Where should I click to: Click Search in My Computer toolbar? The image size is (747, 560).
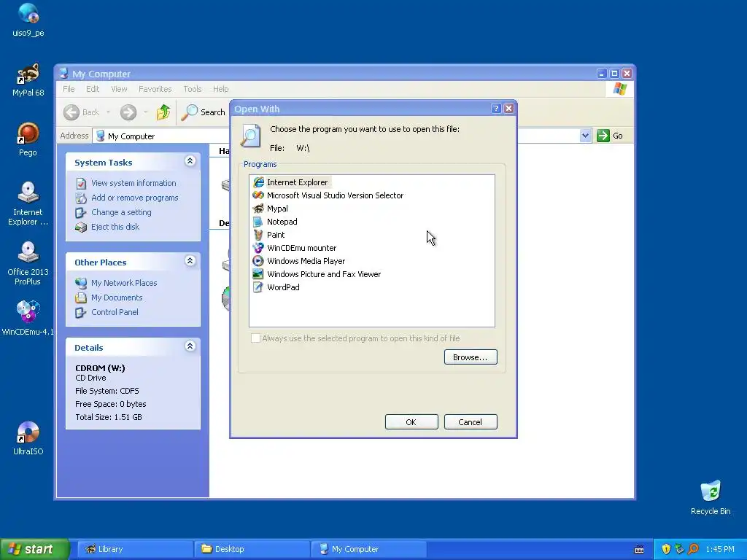[x=203, y=112]
